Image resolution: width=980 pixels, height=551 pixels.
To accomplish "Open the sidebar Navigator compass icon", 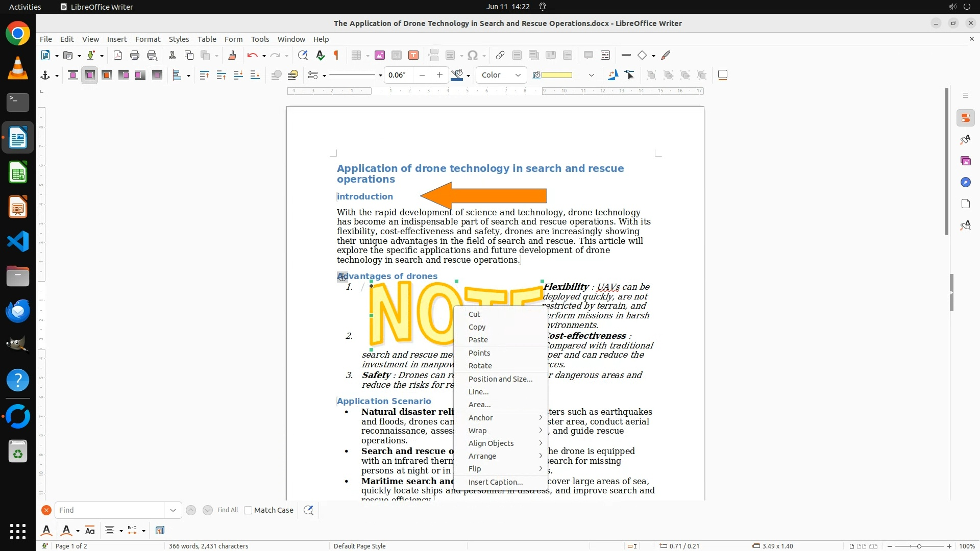I will (965, 183).
